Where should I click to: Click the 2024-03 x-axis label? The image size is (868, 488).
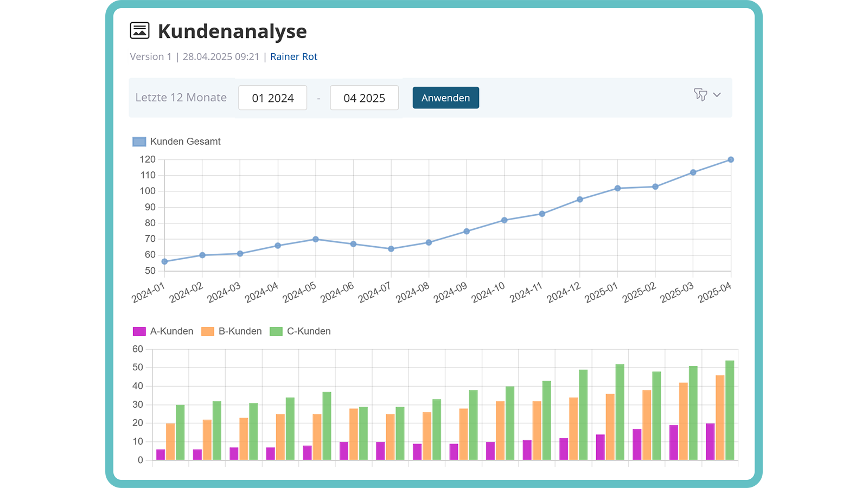coord(224,293)
